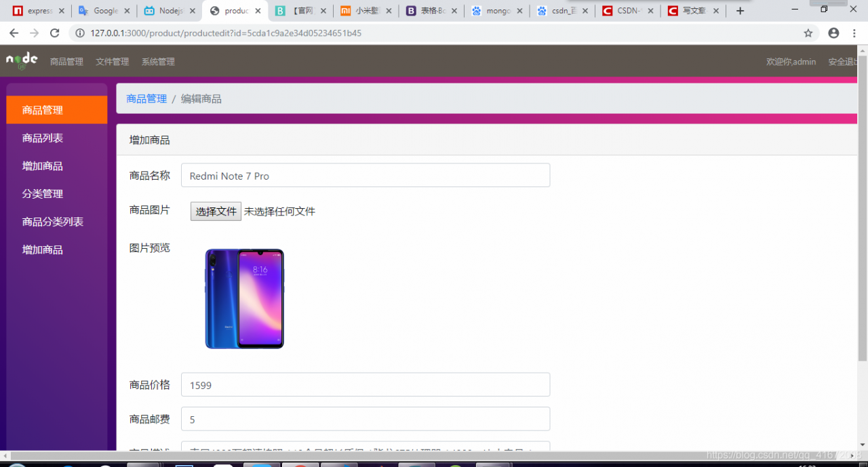Follow the 商品管理 breadcrumb link
The width and height of the screenshot is (868, 467).
(146, 99)
